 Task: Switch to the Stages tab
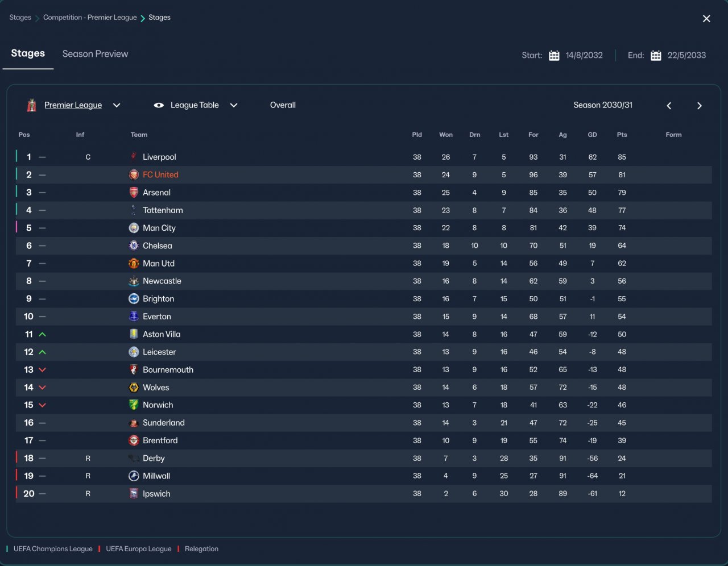click(28, 53)
